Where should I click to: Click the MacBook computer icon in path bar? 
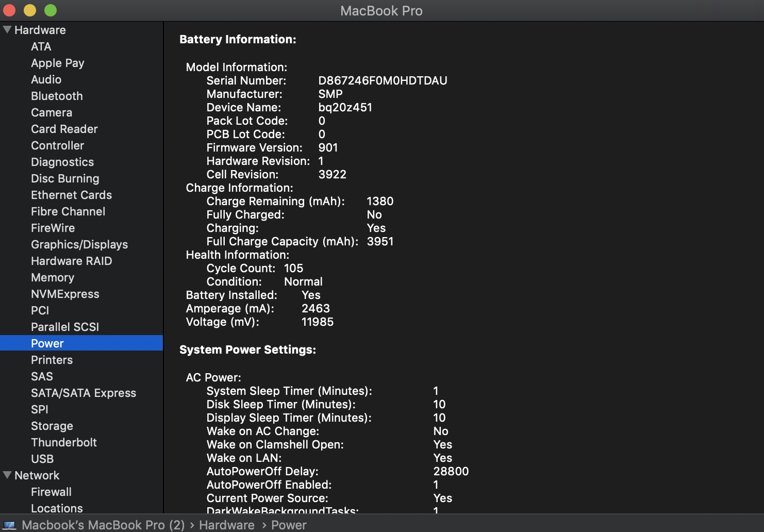coord(10,525)
